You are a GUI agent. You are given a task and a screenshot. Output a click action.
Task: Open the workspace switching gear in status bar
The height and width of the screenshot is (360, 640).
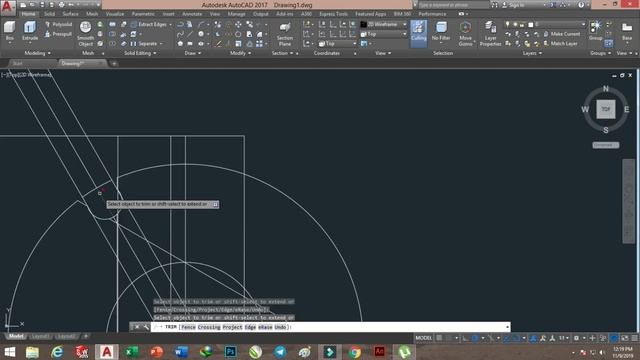click(576, 338)
